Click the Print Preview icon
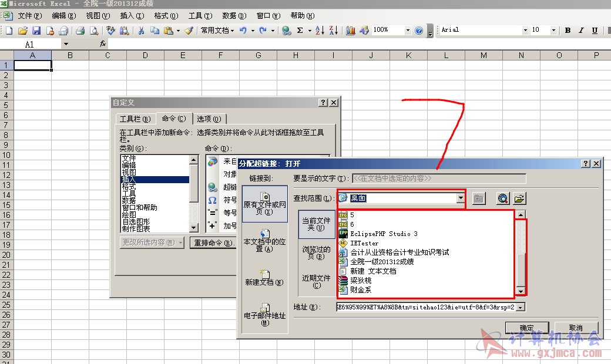 pyautogui.click(x=94, y=31)
